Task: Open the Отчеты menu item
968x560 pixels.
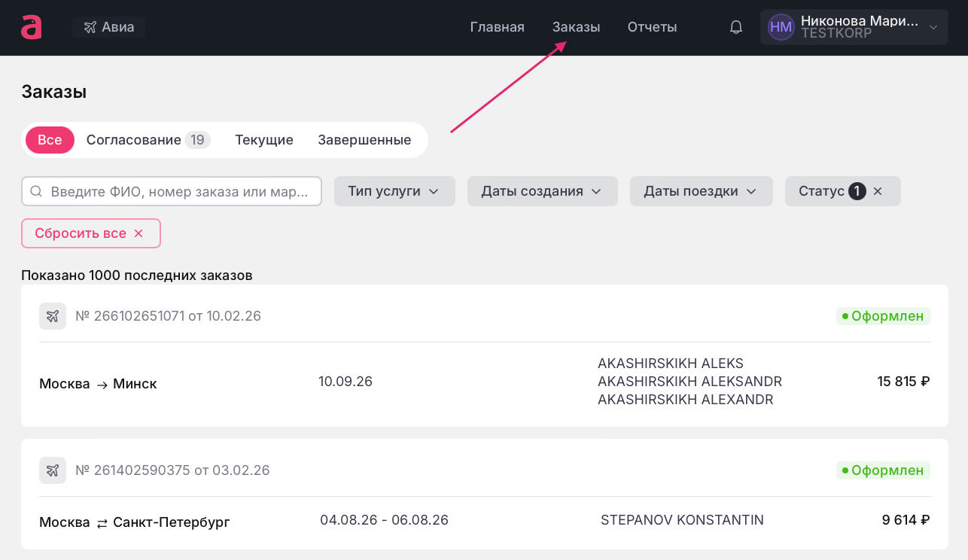Action: click(652, 27)
